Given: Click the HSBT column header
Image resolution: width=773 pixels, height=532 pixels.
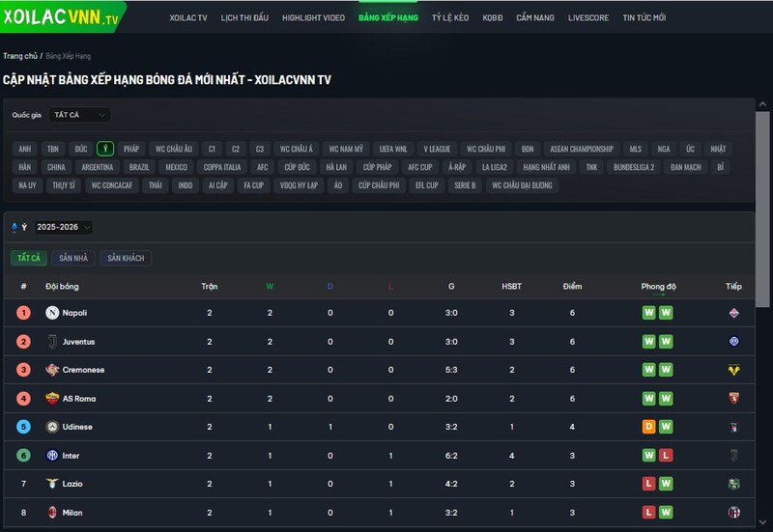Looking at the screenshot, I should [x=512, y=286].
